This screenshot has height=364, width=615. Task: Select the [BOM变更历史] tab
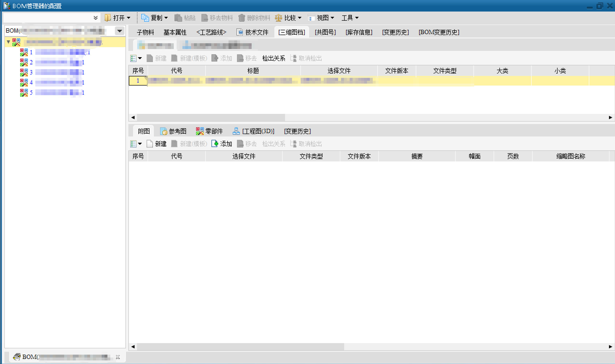439,32
